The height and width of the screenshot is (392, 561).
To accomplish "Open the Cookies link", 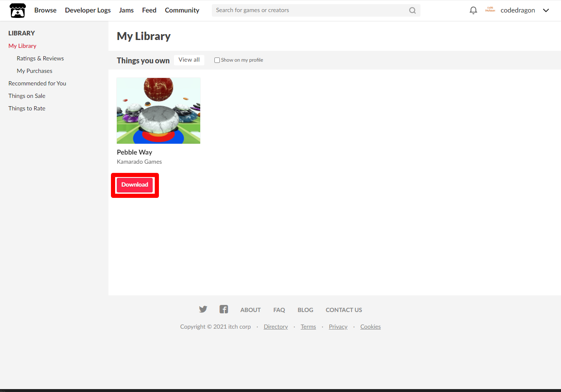I will (x=370, y=327).
